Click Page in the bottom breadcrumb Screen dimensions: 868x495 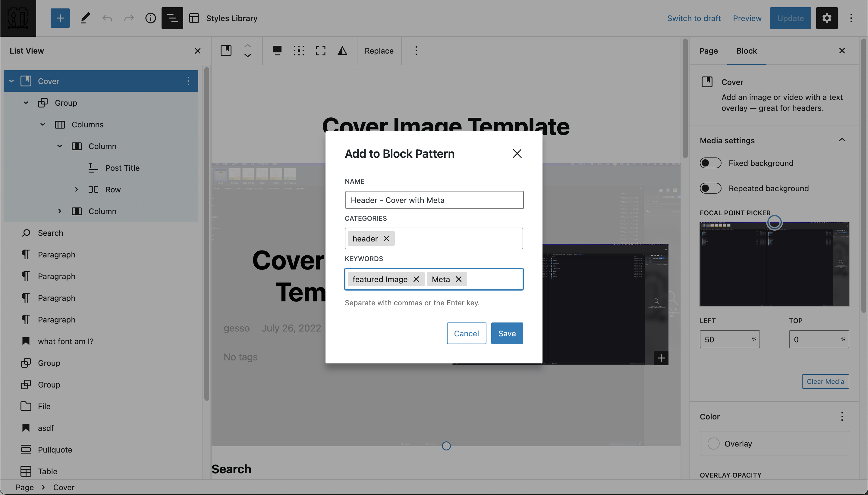coord(24,487)
